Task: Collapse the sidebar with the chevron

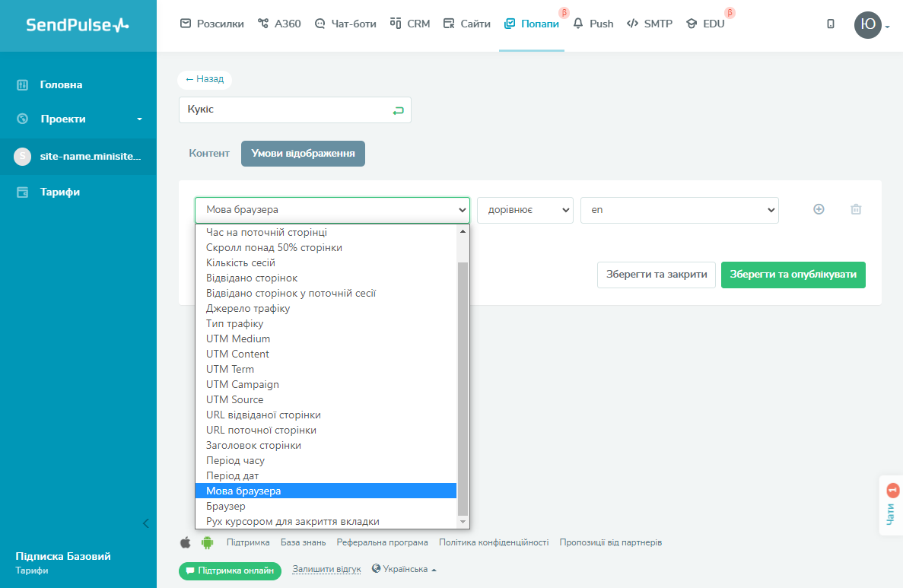Action: click(146, 523)
